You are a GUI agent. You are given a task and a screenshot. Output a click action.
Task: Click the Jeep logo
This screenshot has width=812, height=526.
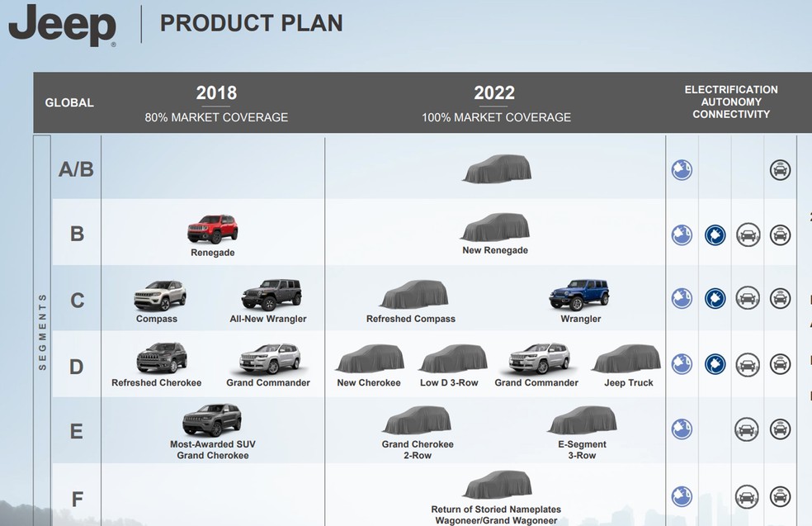click(x=62, y=24)
